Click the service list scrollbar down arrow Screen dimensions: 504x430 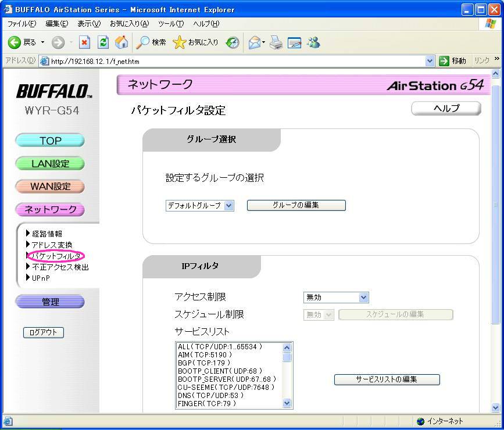287,403
